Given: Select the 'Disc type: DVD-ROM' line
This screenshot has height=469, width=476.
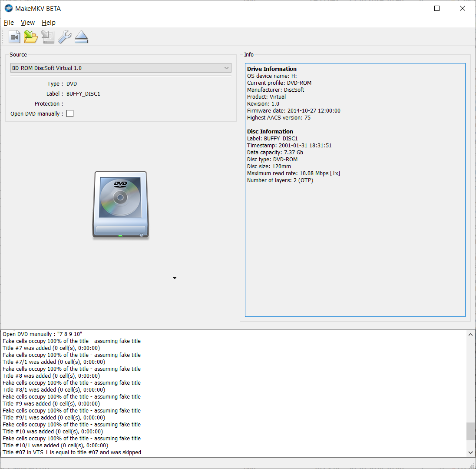Looking at the screenshot, I should 272,160.
